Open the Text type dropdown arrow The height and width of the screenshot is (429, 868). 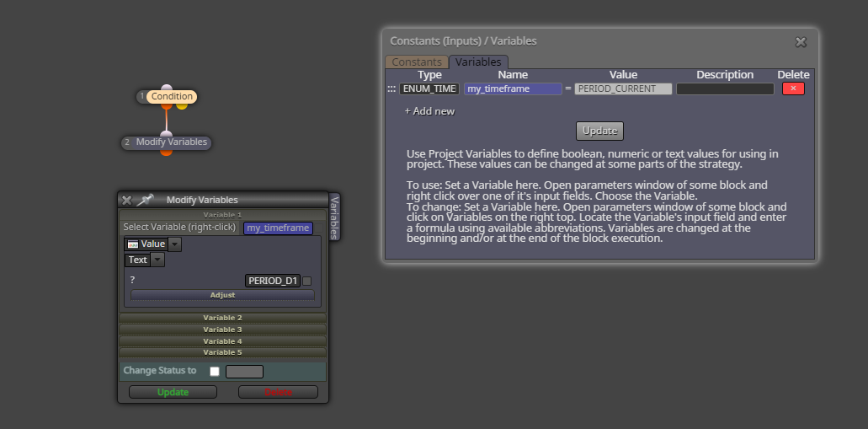point(157,260)
